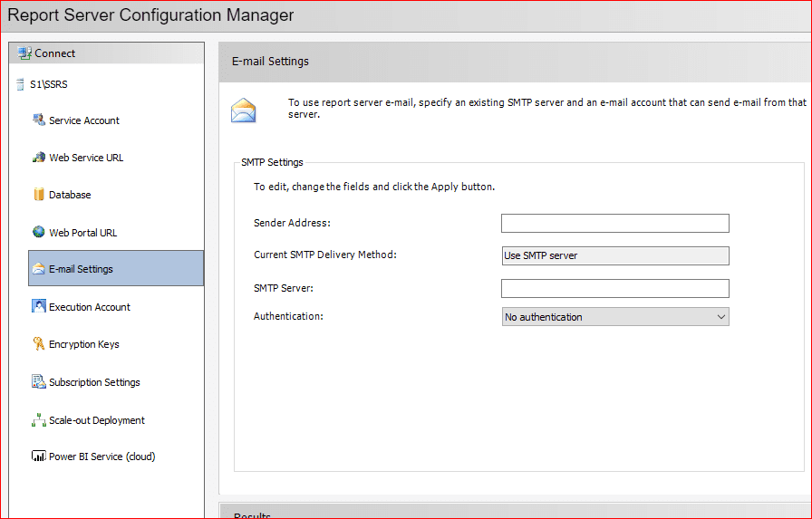Viewport: 812px width, 519px height.
Task: Click the Subscription Settings icon
Action: coord(39,382)
